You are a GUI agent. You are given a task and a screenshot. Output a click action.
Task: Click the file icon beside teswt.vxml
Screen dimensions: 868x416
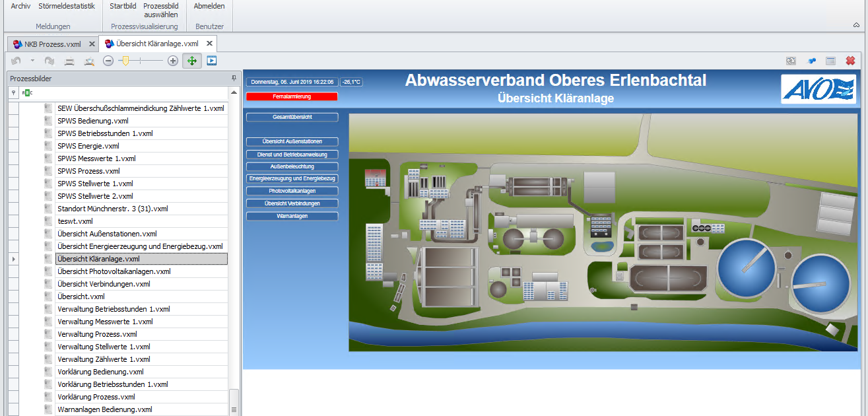click(x=48, y=221)
